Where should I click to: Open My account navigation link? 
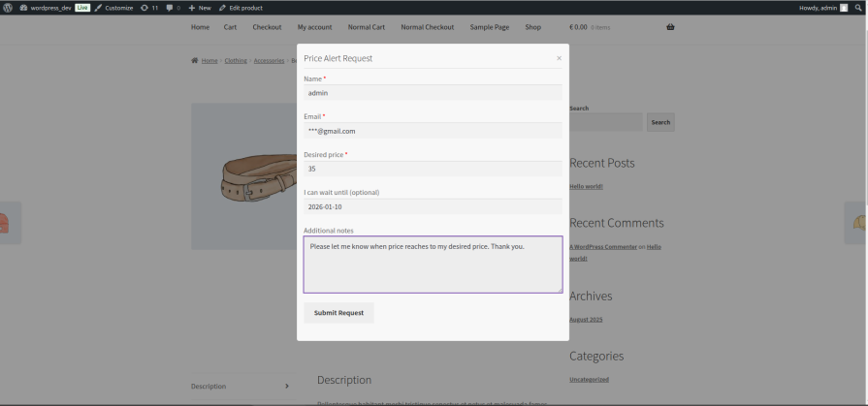pyautogui.click(x=315, y=27)
